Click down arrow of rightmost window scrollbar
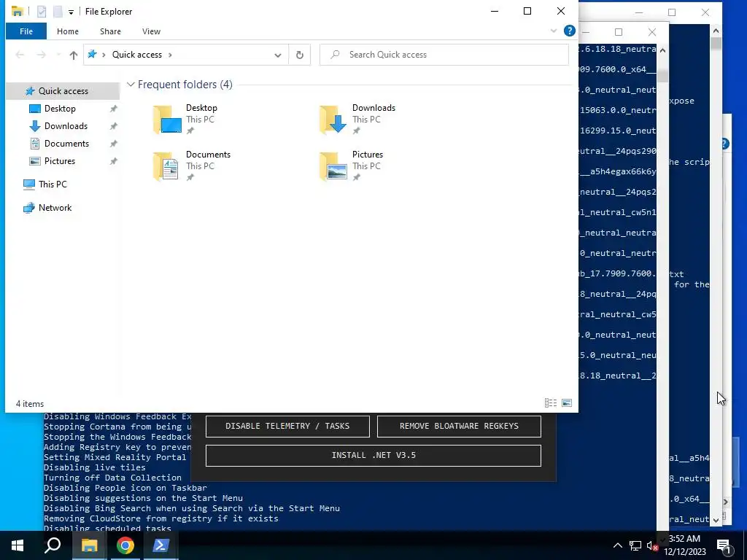This screenshot has width=747, height=560. pyautogui.click(x=716, y=520)
